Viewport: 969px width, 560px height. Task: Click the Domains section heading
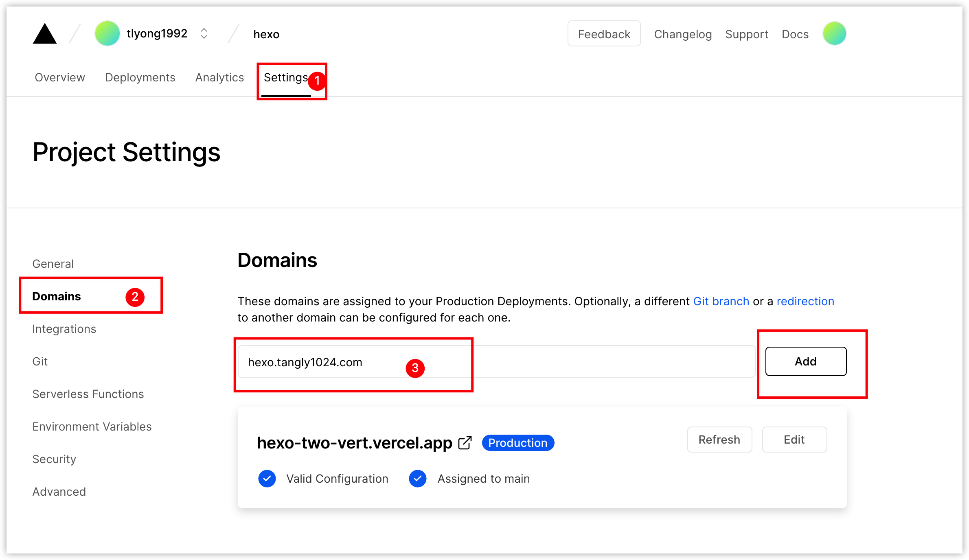277,260
